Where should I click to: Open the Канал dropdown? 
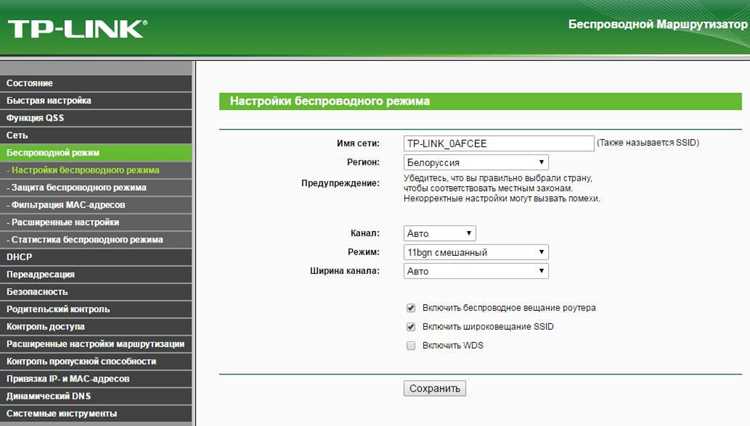(440, 233)
